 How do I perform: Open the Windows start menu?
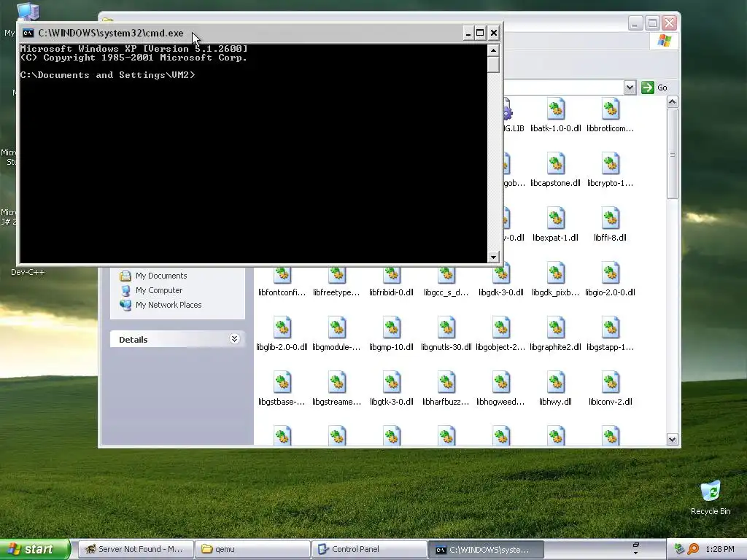(35, 549)
